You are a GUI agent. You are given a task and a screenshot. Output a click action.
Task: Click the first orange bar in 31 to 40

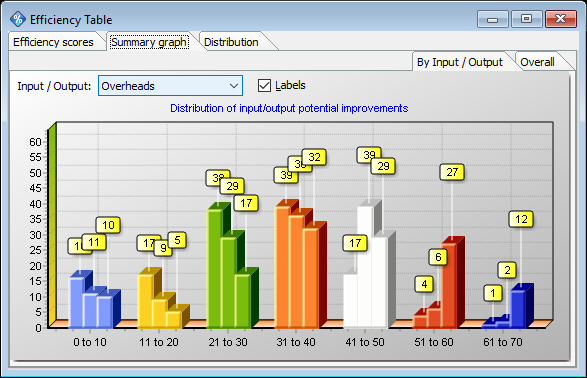coord(283,267)
